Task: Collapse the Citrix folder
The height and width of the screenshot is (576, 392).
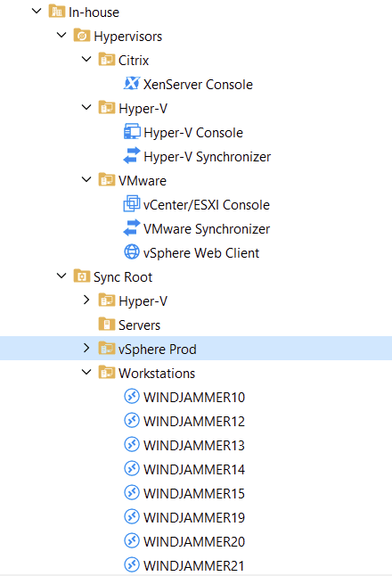Action: pyautogui.click(x=86, y=59)
